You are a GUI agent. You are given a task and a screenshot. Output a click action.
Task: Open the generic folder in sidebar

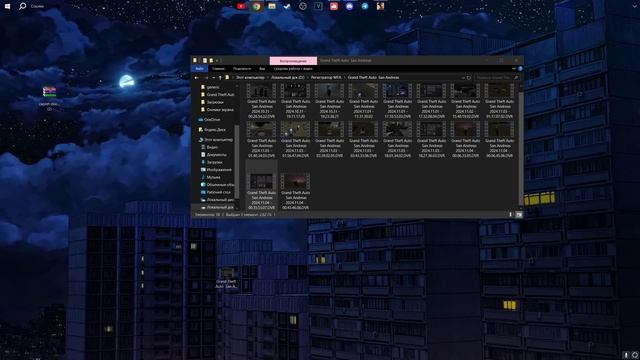point(213,87)
